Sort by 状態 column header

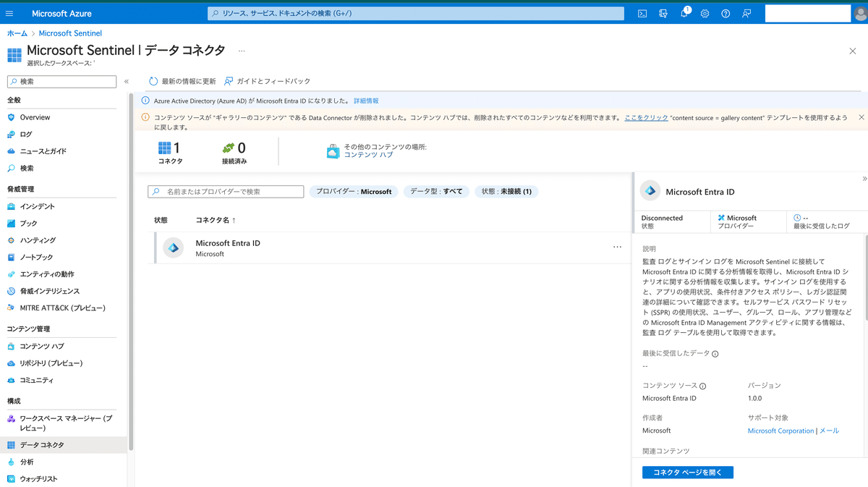click(161, 220)
